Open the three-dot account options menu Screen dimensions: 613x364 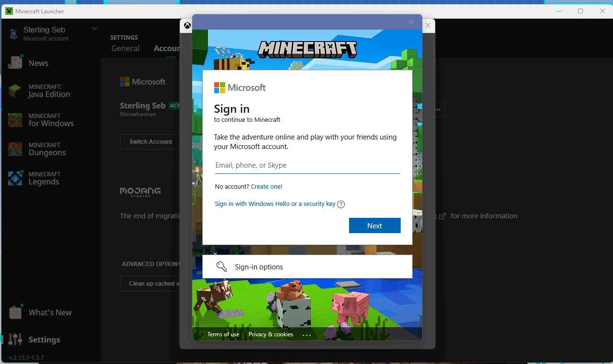point(438,109)
